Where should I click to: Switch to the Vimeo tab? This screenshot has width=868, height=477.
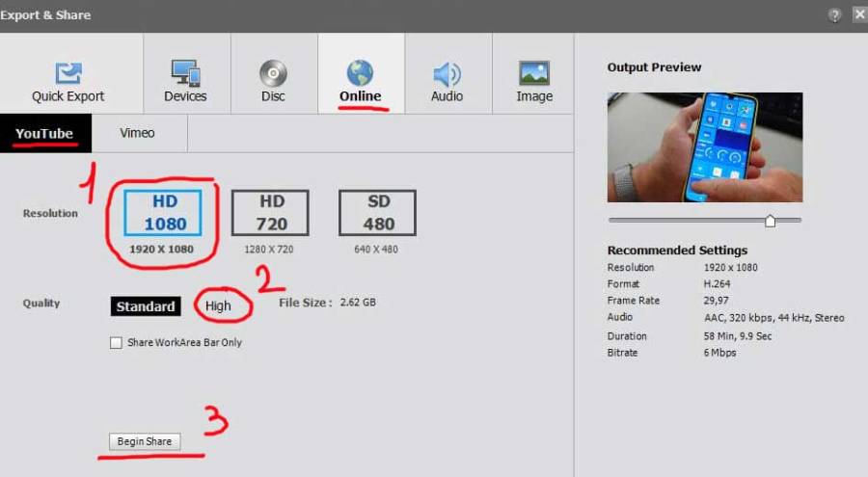137,133
